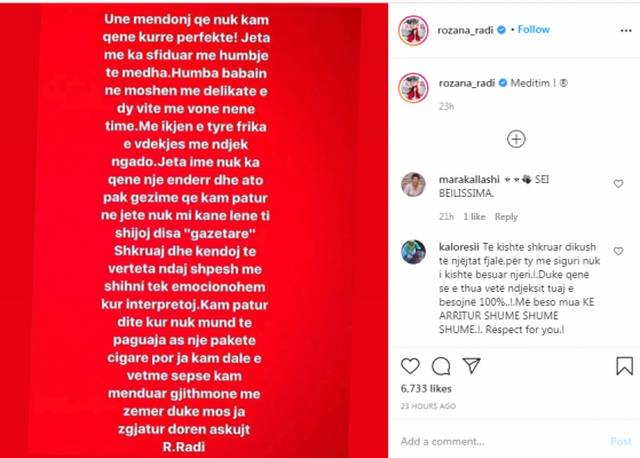Open marakallashi profile avatar
Viewport: 640px width, 458px height.
413,185
